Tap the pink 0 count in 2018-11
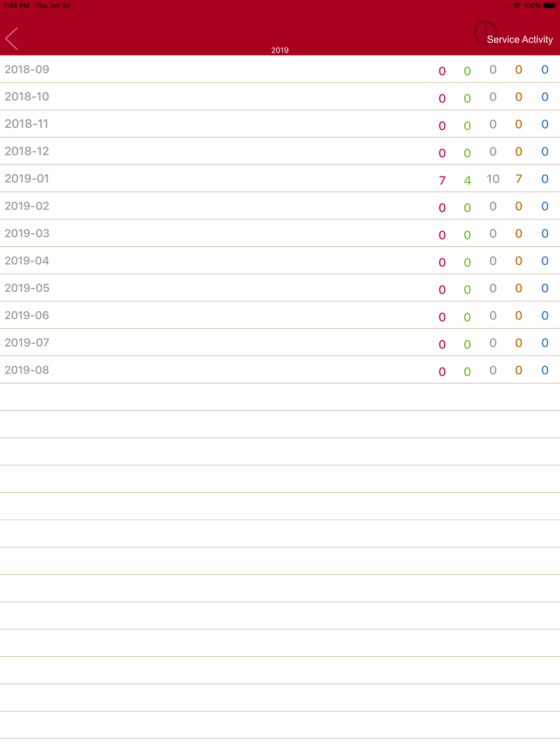This screenshot has height=747, width=560. pos(442,126)
